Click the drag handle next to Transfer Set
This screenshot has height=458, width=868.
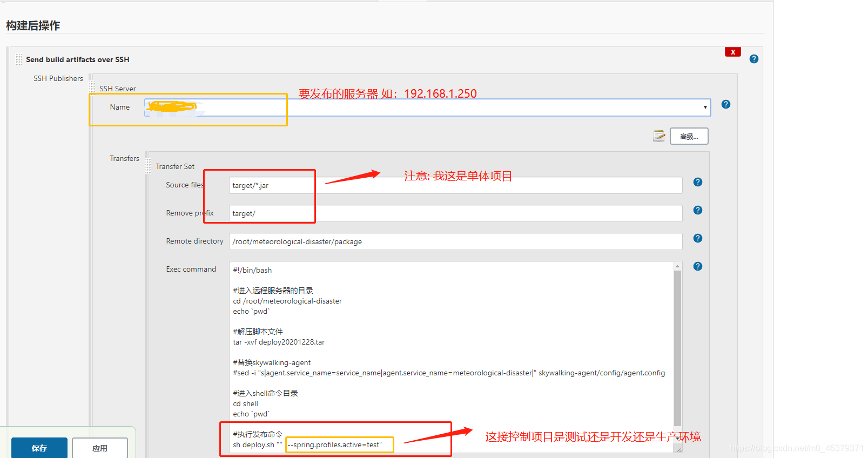149,166
